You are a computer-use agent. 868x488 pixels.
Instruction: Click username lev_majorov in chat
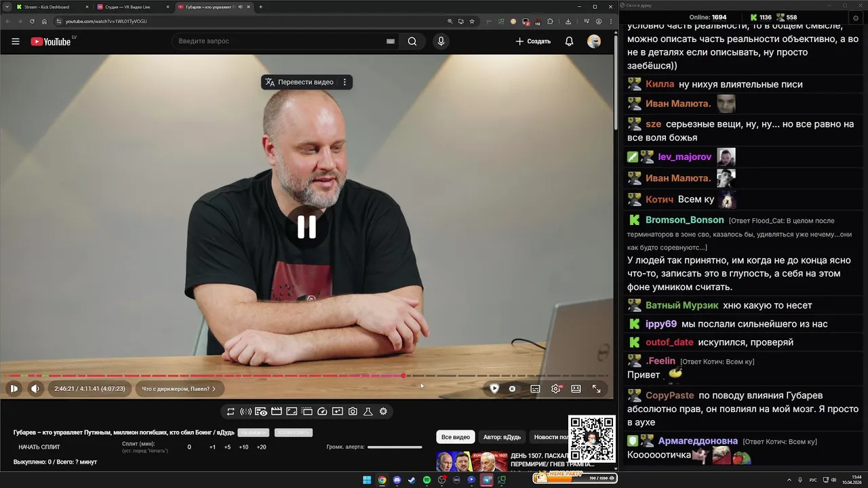click(x=684, y=157)
